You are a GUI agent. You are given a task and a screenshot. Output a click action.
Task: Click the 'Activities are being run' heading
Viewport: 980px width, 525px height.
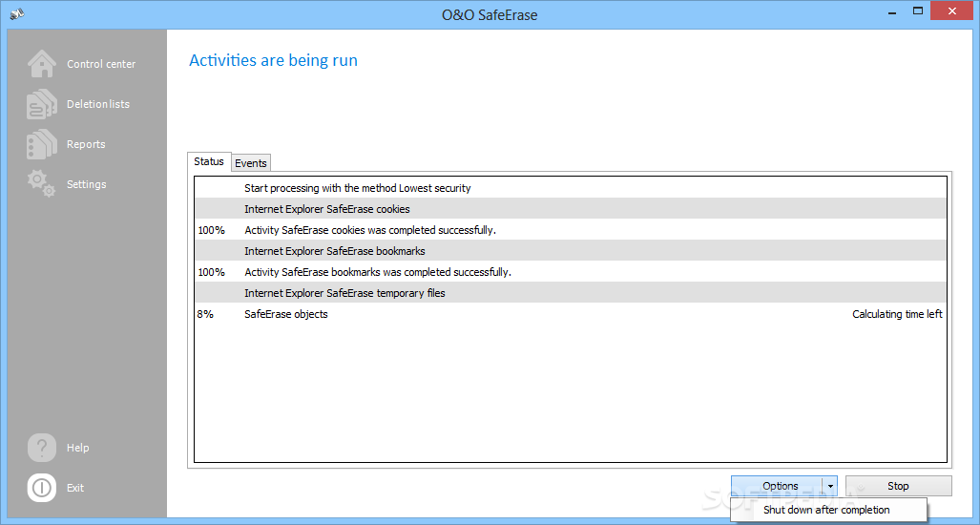[273, 61]
